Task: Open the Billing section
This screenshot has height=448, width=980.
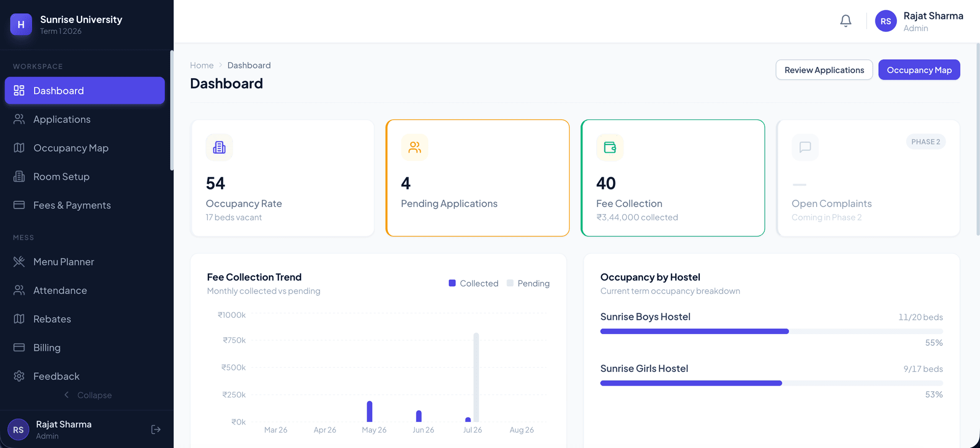Action: [x=85, y=348]
